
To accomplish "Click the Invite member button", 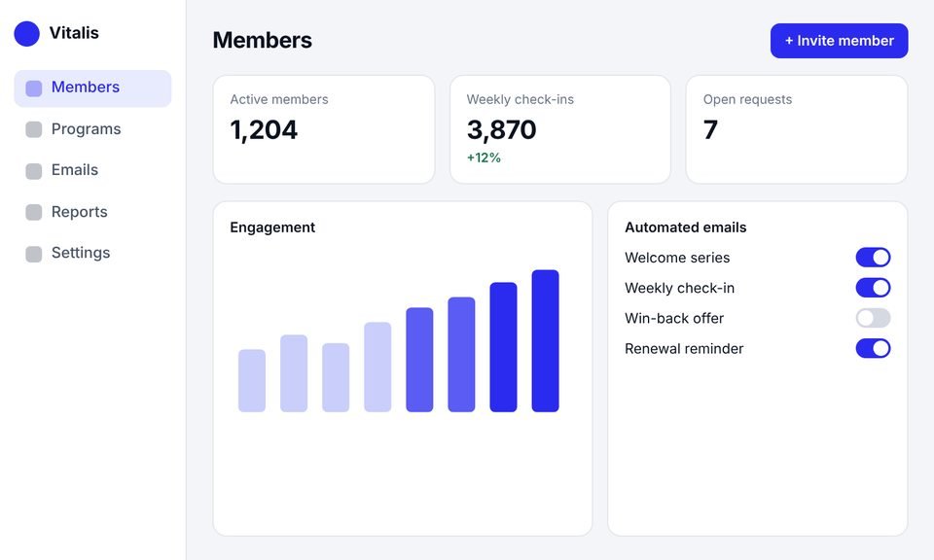I will click(x=839, y=41).
